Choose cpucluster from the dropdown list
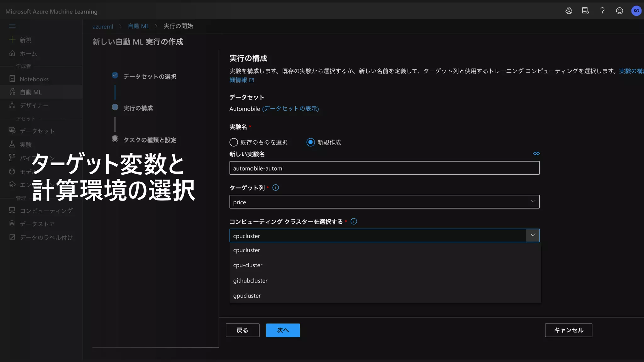Viewport: 644px width, 362px height. (385, 250)
